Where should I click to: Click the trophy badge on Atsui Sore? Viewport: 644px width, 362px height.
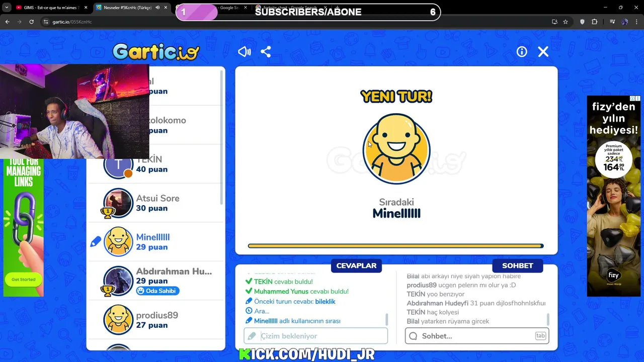point(107,212)
